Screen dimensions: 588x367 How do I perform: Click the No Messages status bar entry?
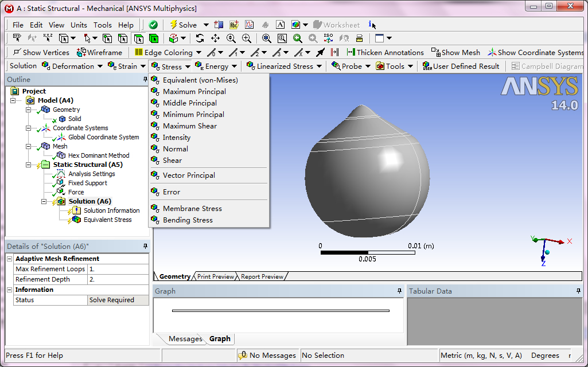[x=267, y=356]
